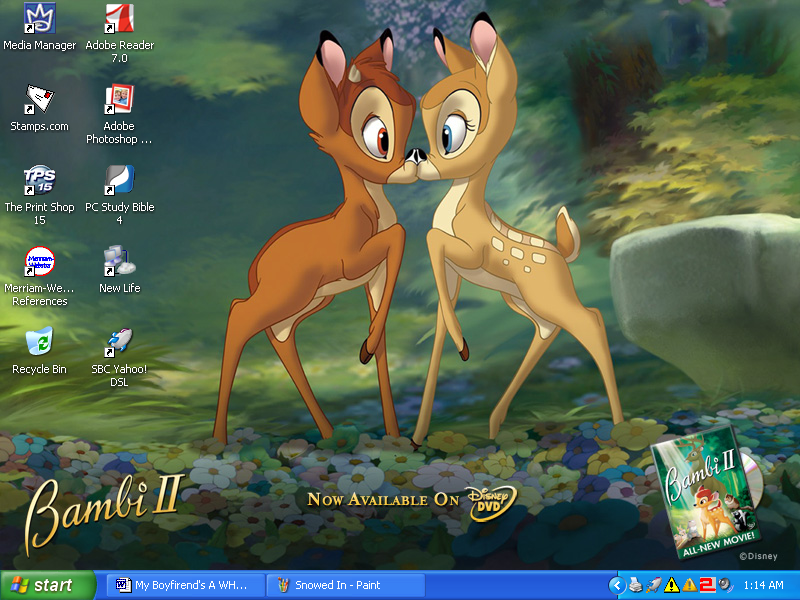
Task: Click the 1:14 AM taskbar clock
Action: (764, 585)
